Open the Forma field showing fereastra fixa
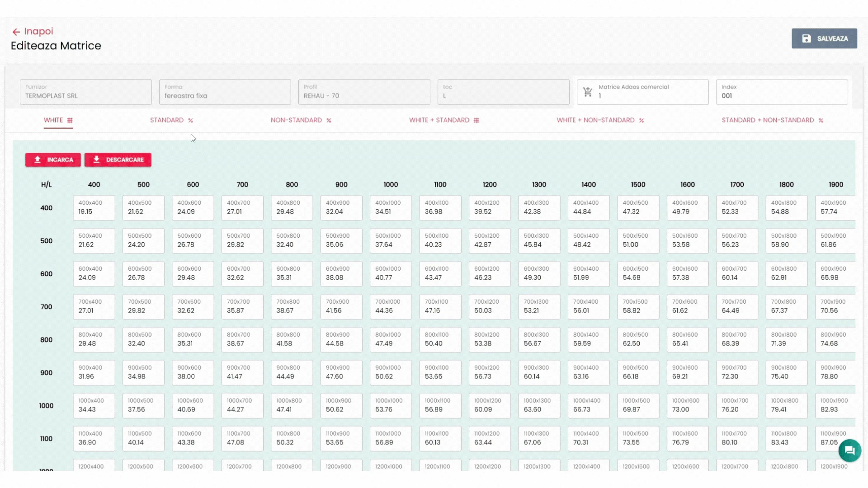Viewport: 868px width, 488px height. (225, 92)
